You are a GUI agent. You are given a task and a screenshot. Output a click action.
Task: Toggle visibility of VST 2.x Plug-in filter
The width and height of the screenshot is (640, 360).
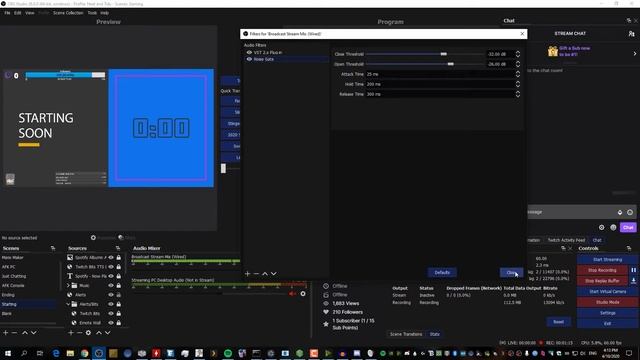pyautogui.click(x=249, y=53)
